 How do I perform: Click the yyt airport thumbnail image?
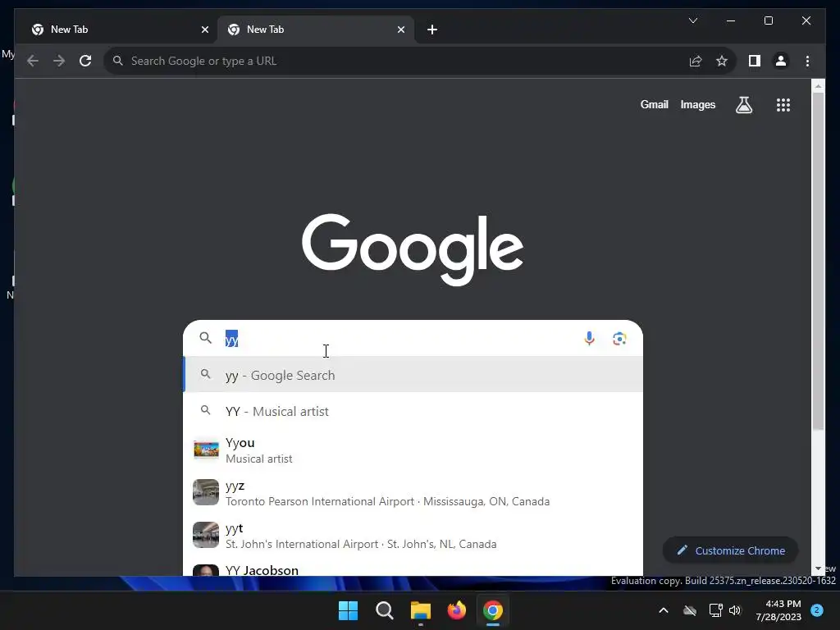[x=206, y=535]
